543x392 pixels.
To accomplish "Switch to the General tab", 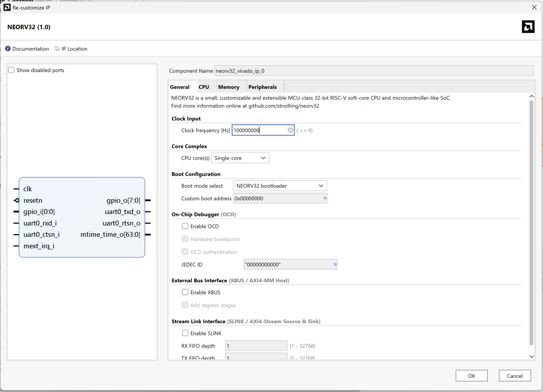I will coord(180,87).
